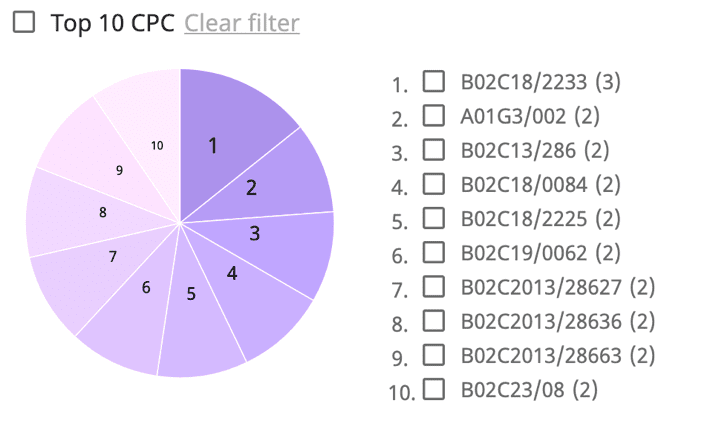Image resolution: width=719 pixels, height=436 pixels.
Task: Click the B02C18/2233 (3) legend label
Action: coord(541,81)
